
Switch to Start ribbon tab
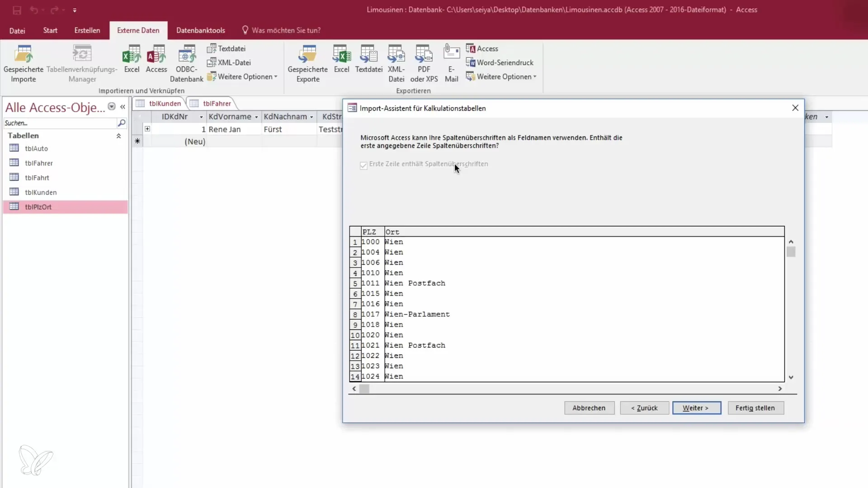click(x=50, y=30)
